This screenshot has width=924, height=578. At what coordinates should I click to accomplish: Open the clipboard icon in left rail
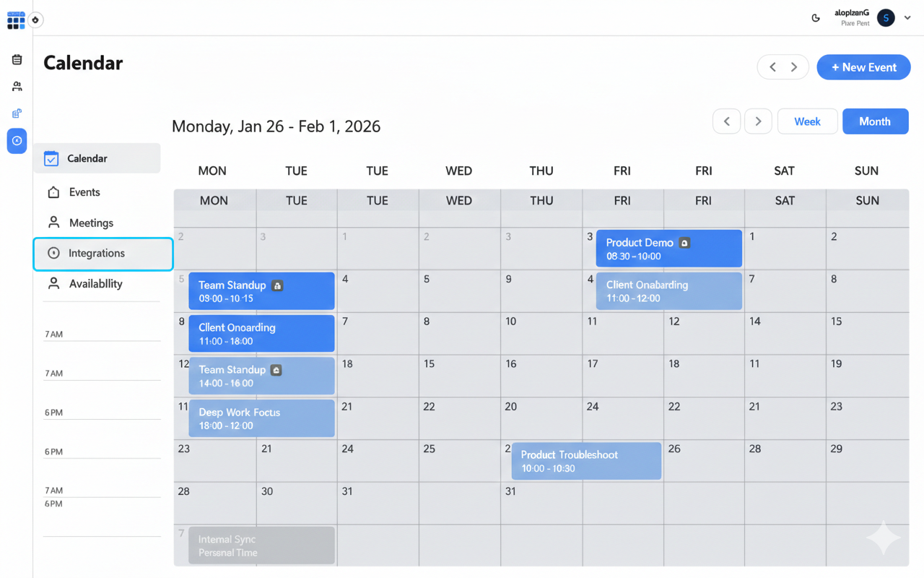coord(17,60)
